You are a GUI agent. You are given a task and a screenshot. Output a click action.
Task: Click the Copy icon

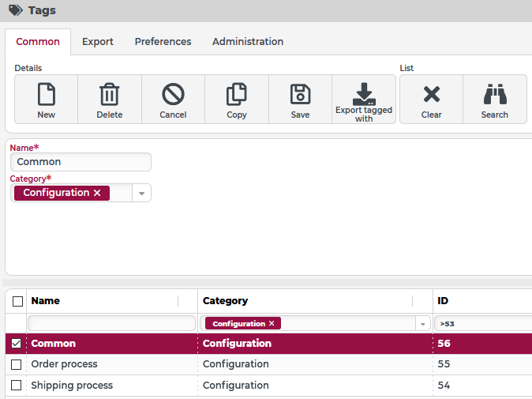237,96
